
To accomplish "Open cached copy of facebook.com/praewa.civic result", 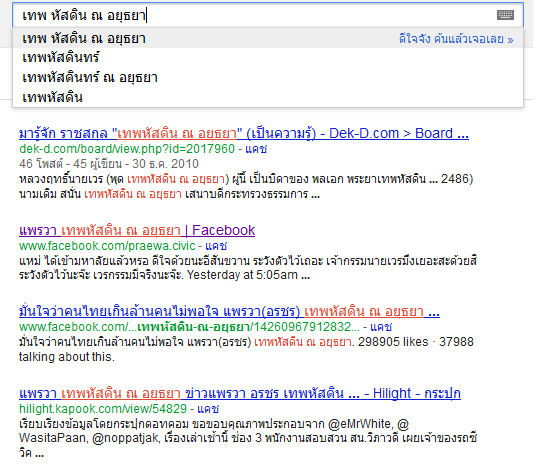I will pyautogui.click(x=216, y=246).
